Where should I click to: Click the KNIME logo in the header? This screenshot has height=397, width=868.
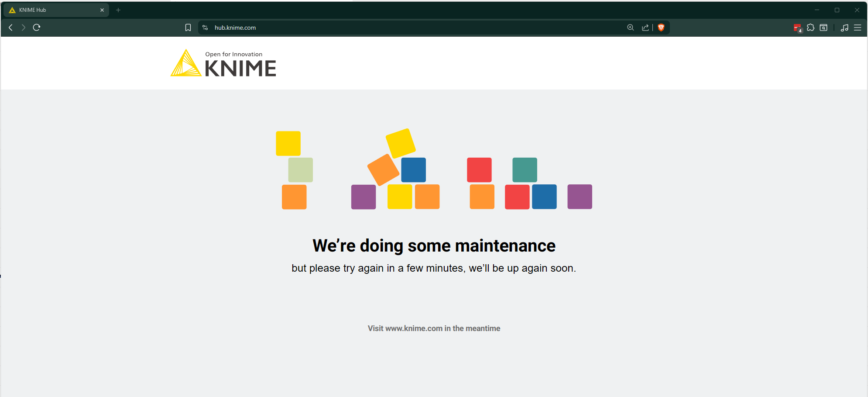click(223, 64)
